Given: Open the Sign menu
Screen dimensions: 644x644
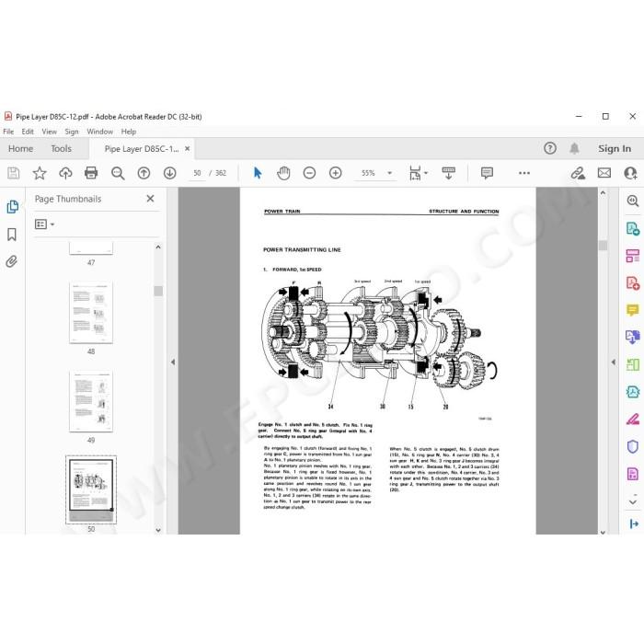Looking at the screenshot, I should point(72,132).
